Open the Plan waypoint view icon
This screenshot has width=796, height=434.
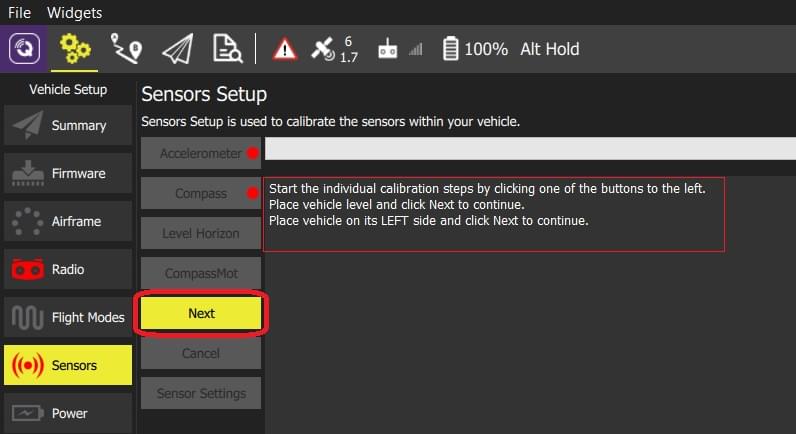pos(127,49)
